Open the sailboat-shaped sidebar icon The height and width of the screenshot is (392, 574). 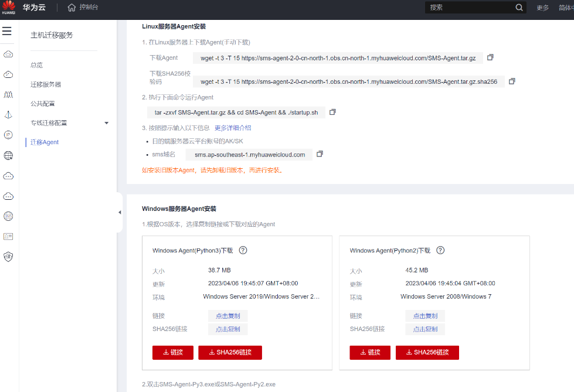pyautogui.click(x=8, y=115)
